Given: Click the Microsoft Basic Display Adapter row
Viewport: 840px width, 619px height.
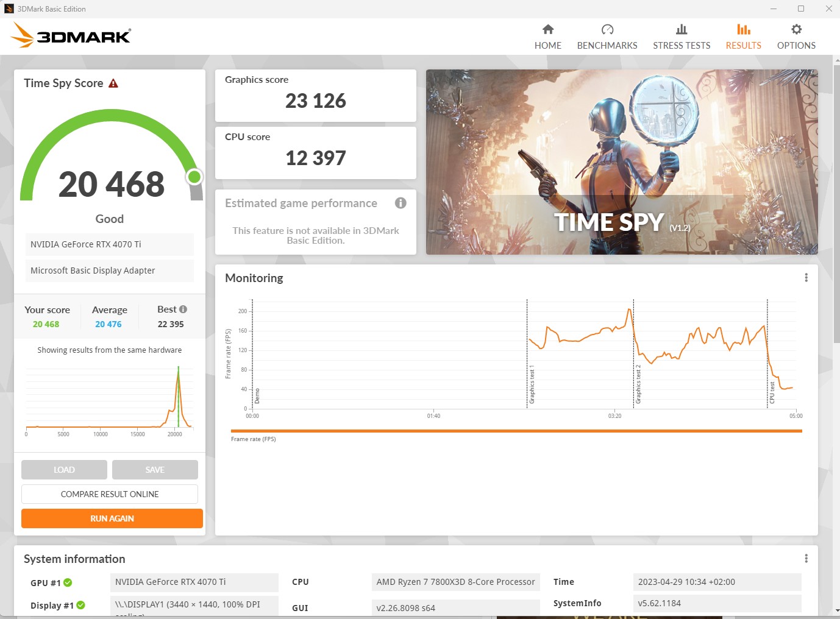Looking at the screenshot, I should pyautogui.click(x=110, y=271).
